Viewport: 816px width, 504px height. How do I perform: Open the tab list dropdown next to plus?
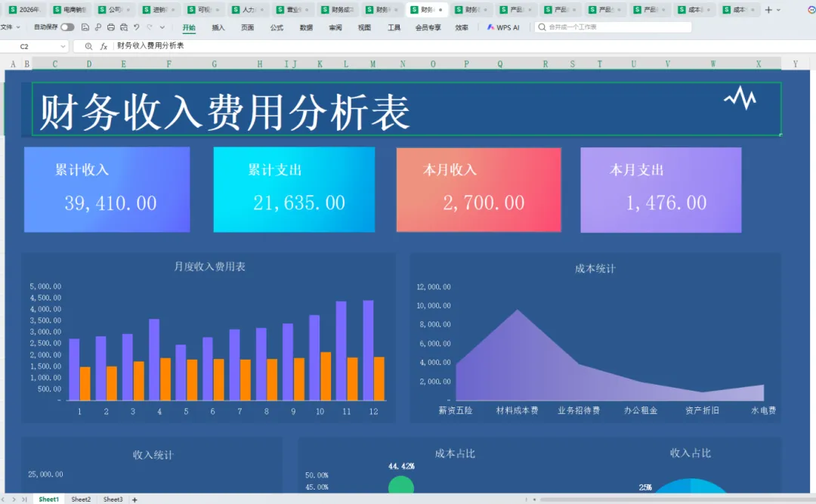778,10
